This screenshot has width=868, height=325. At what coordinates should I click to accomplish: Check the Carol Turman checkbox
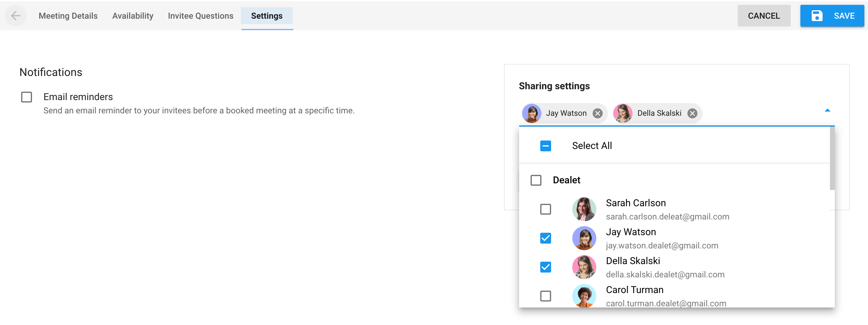(546, 296)
